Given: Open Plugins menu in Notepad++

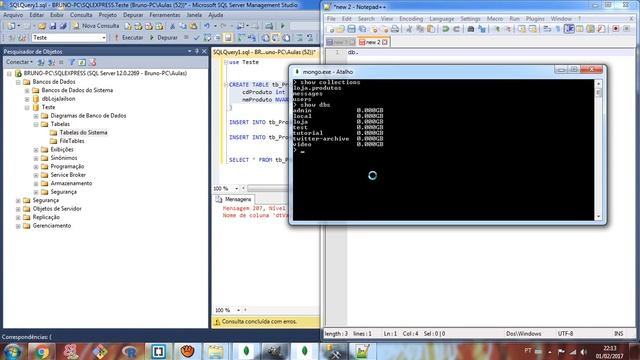Looking at the screenshot, I should [535, 19].
